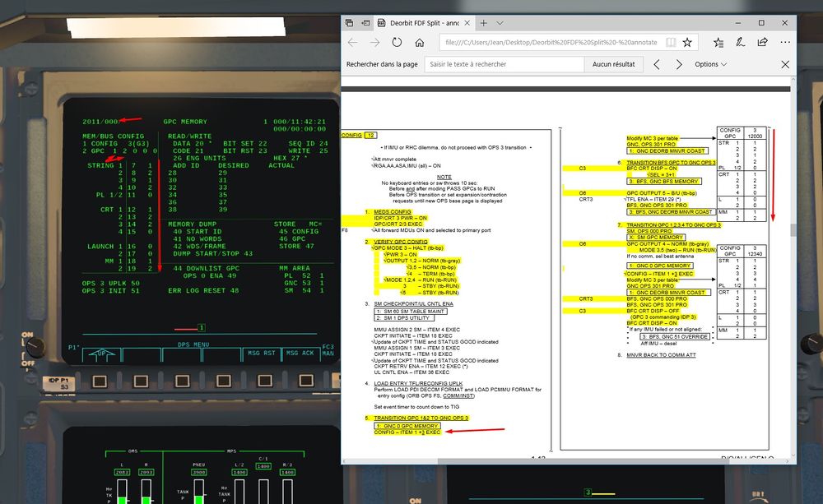The image size is (823, 504).
Task: Click 'SM 1 DPS UTILITY' in the PDF
Action: click(x=404, y=318)
